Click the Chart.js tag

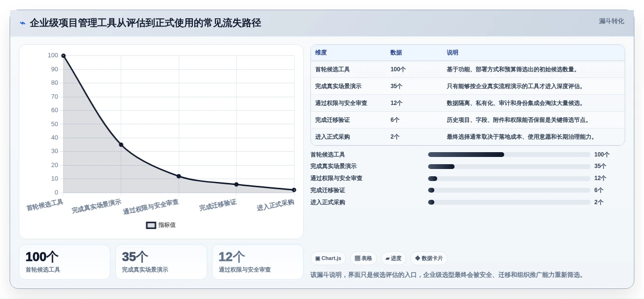[328, 258]
